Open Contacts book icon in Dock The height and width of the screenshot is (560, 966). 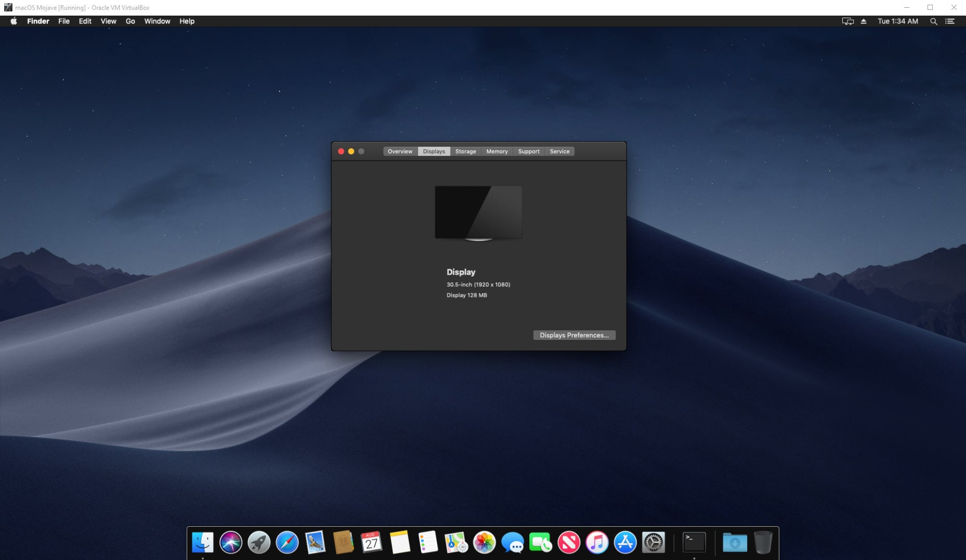(343, 543)
